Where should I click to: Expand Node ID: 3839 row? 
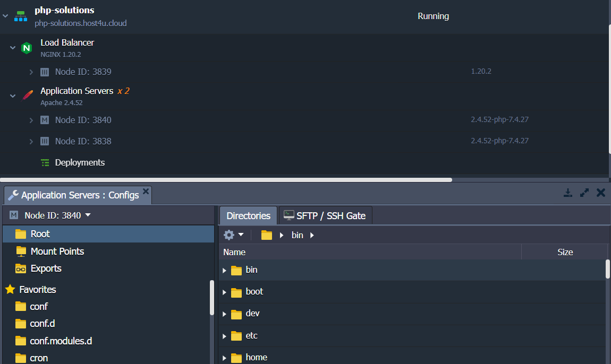point(31,72)
